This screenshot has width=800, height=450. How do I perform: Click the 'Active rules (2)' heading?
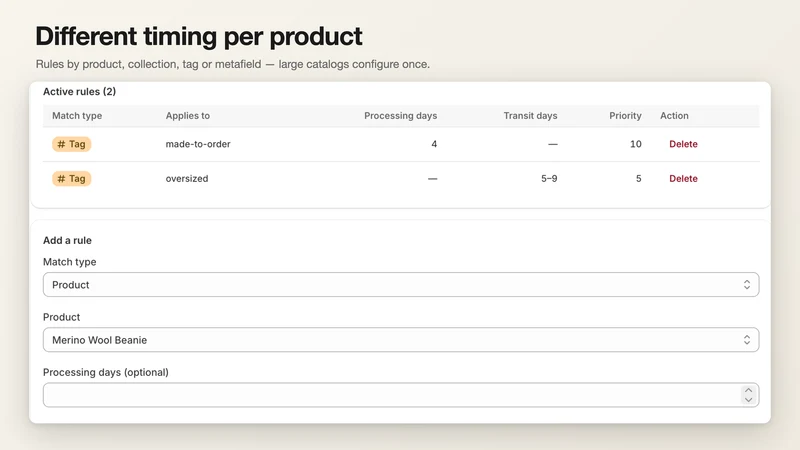[80, 92]
